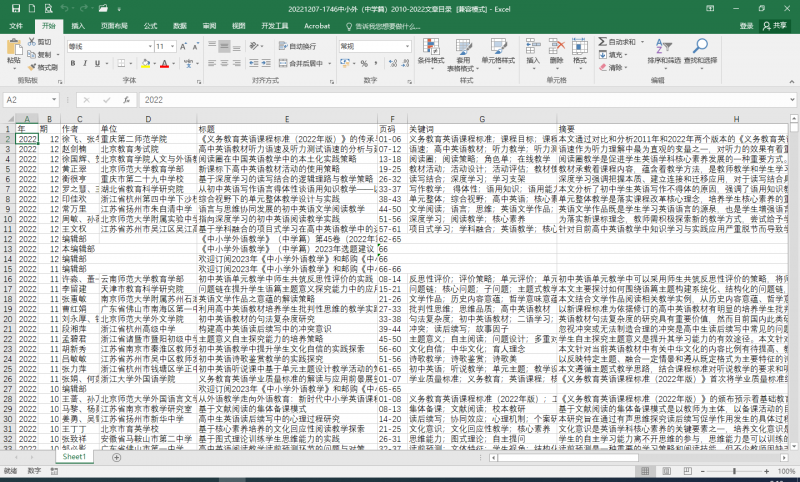The width and height of the screenshot is (800, 482).
Task: Click the Delete cells icon
Action: coord(556,46)
